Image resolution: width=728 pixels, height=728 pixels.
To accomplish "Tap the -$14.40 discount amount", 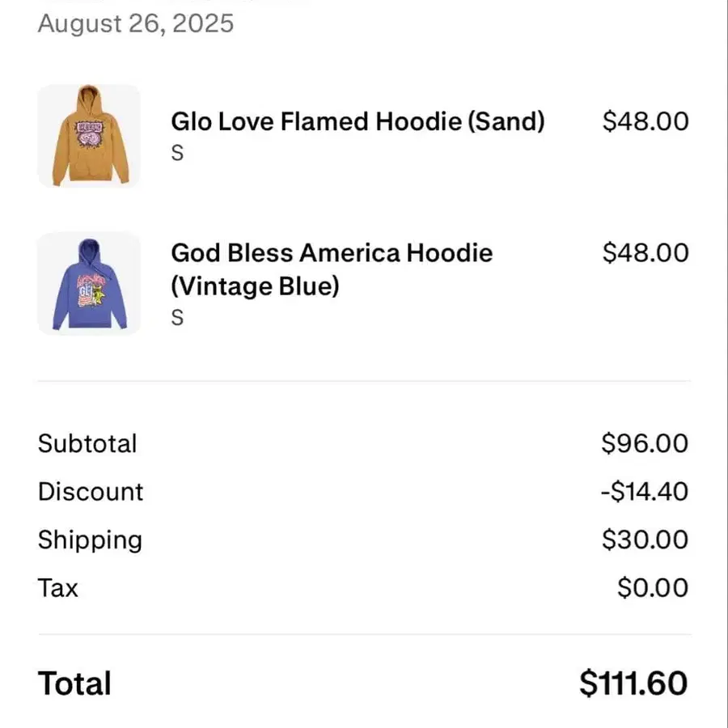I will click(x=644, y=492).
